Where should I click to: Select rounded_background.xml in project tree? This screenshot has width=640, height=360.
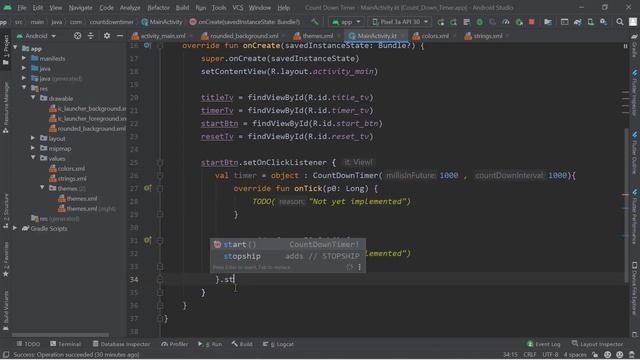point(87,129)
